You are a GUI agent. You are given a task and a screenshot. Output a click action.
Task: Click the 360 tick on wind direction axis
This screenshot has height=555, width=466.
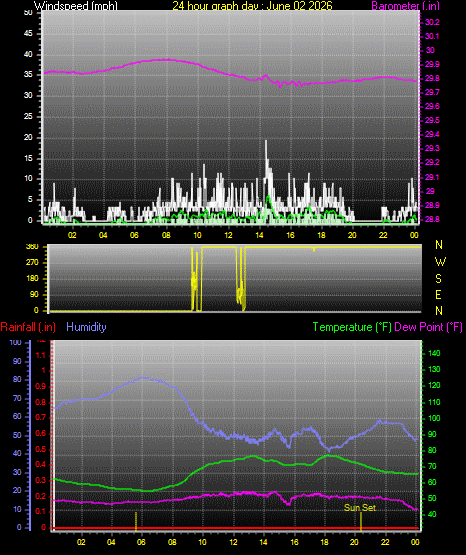pyautogui.click(x=32, y=247)
